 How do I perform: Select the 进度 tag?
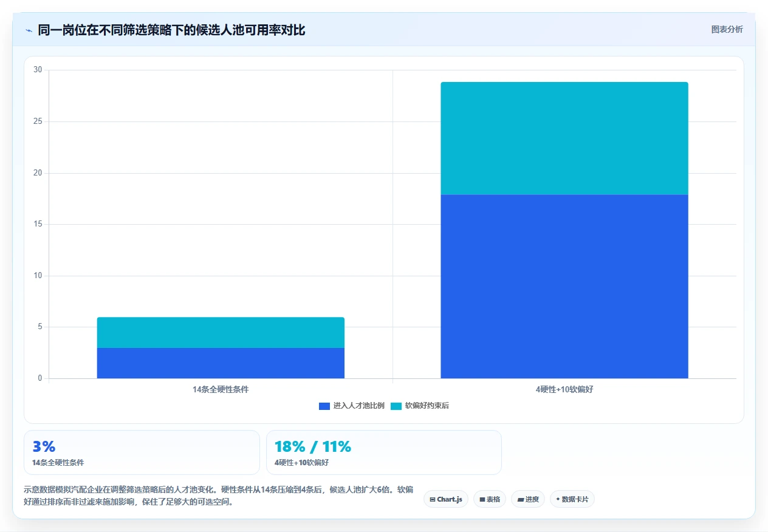[x=528, y=499]
